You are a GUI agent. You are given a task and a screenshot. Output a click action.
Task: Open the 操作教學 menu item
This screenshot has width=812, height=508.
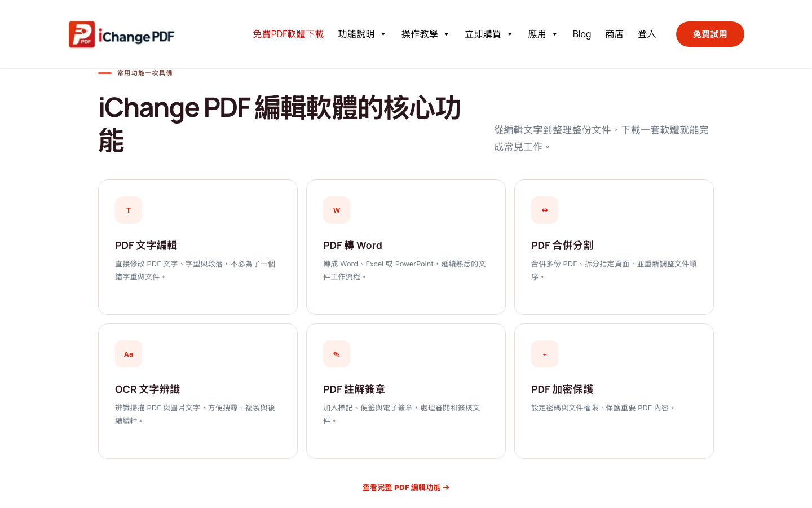pos(420,34)
